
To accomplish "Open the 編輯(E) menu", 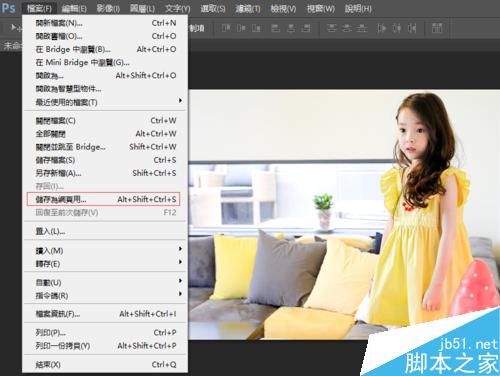I will pos(74,8).
